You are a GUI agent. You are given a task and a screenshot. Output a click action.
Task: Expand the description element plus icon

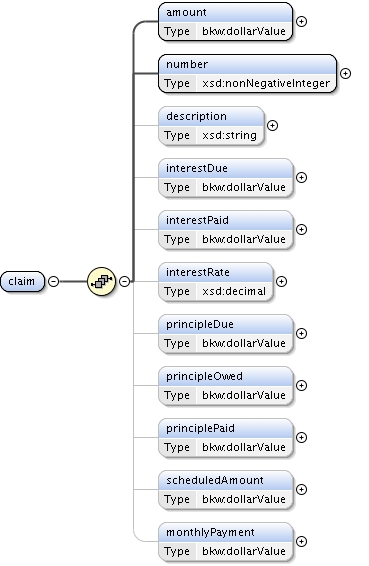point(273,126)
